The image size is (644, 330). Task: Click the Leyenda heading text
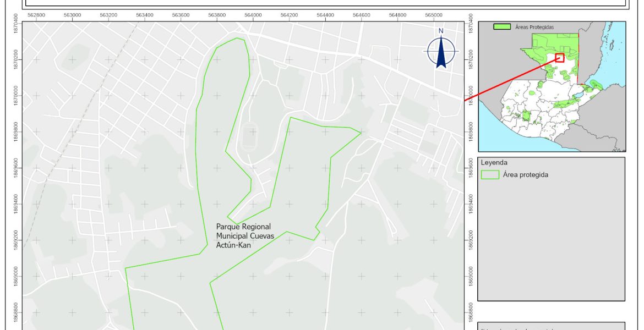(494, 163)
